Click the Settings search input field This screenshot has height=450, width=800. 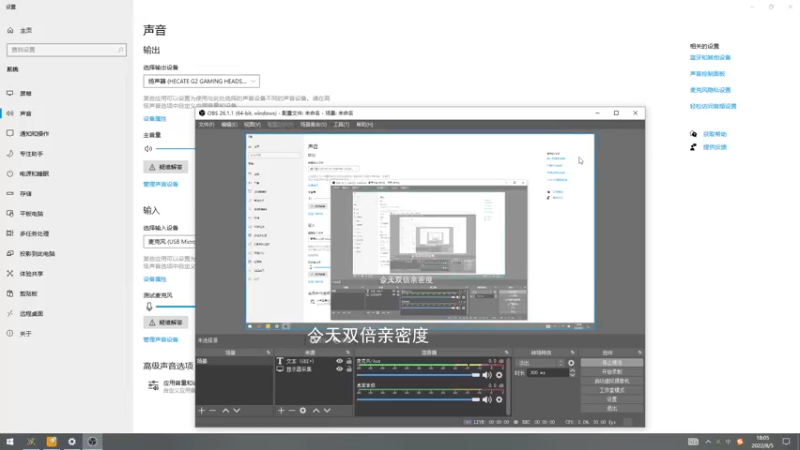tap(66, 50)
